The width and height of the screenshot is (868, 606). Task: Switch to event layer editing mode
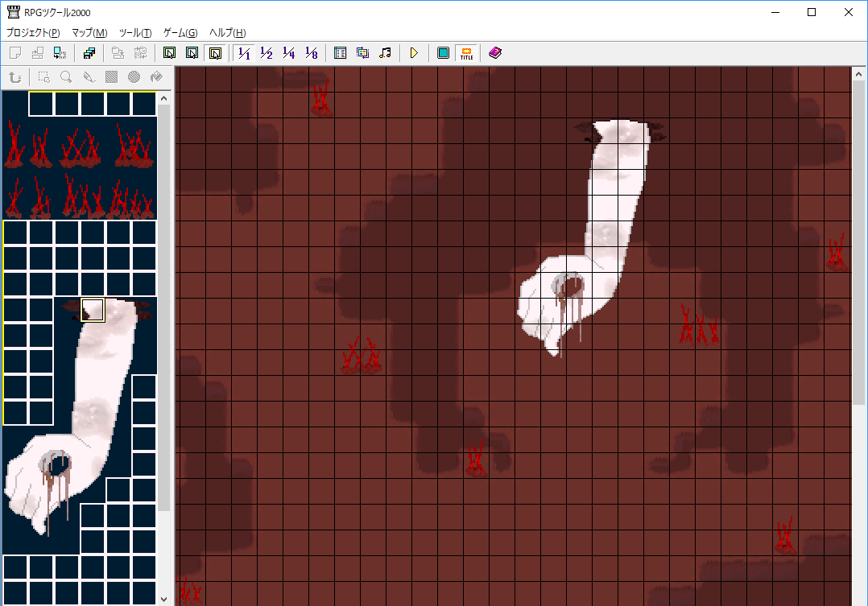pyautogui.click(x=215, y=53)
